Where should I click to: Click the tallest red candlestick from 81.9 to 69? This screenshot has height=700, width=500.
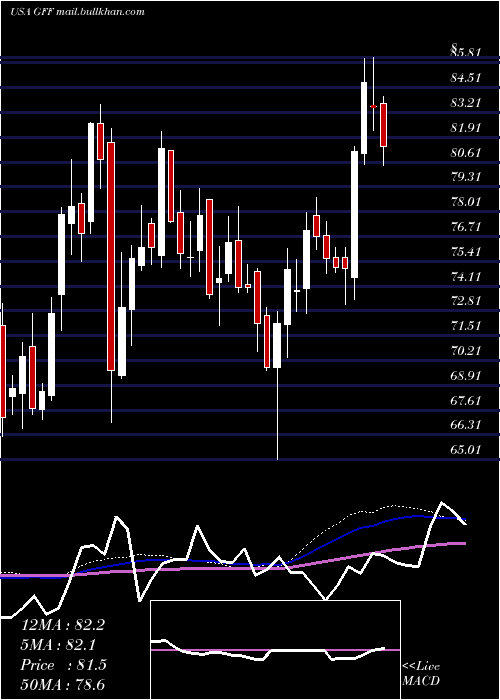click(x=111, y=256)
